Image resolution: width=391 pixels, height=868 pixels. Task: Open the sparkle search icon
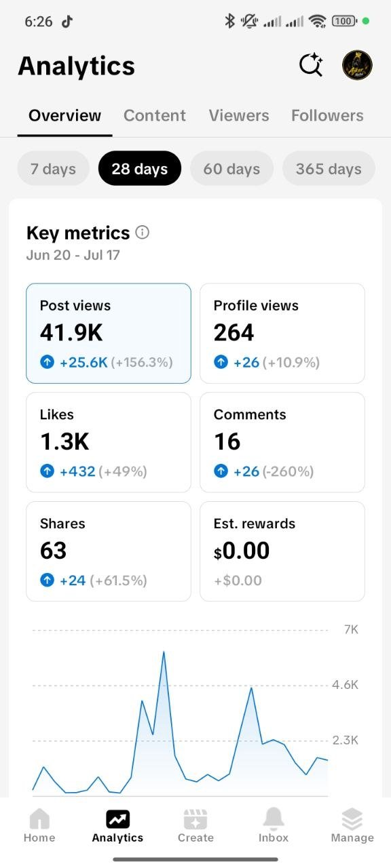tap(311, 65)
